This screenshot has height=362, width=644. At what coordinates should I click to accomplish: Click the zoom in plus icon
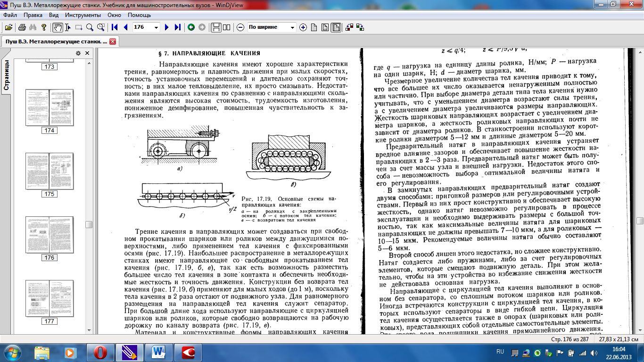(303, 27)
